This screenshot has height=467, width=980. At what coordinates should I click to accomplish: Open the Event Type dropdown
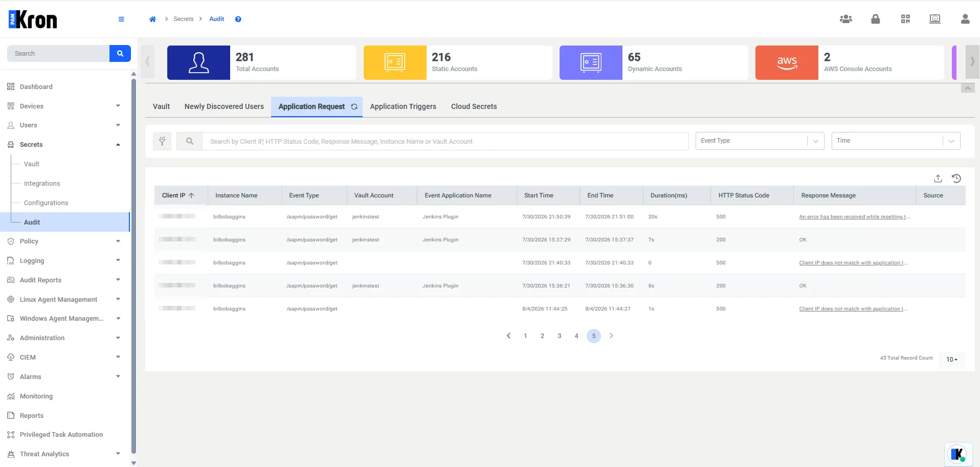[760, 141]
